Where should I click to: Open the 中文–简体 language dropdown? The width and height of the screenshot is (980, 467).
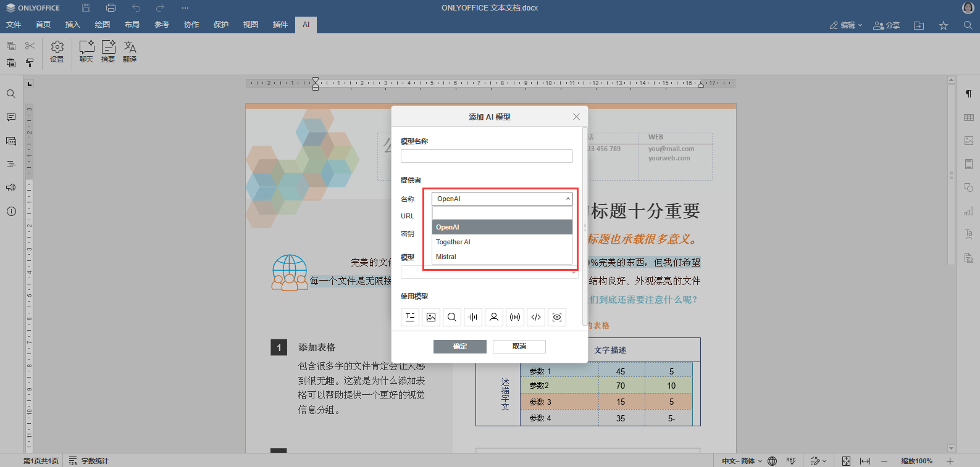[x=742, y=461]
